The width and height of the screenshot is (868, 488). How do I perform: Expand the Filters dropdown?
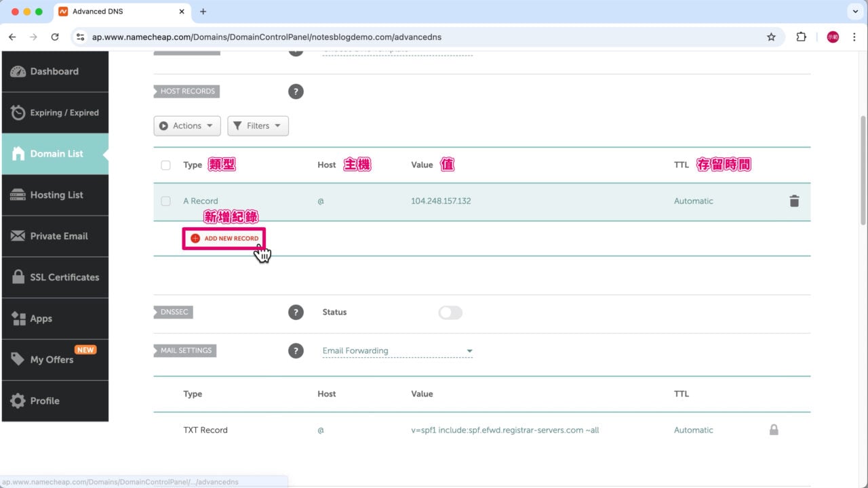(258, 126)
